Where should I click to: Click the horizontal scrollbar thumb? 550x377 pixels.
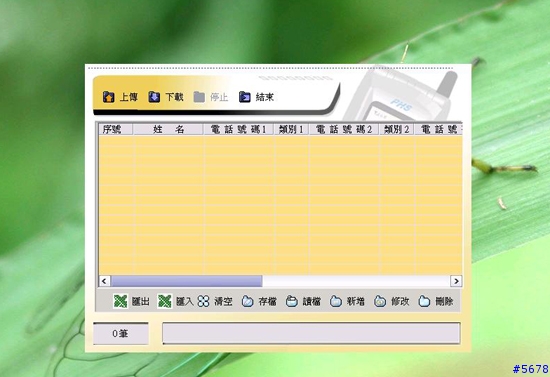[x=186, y=281]
